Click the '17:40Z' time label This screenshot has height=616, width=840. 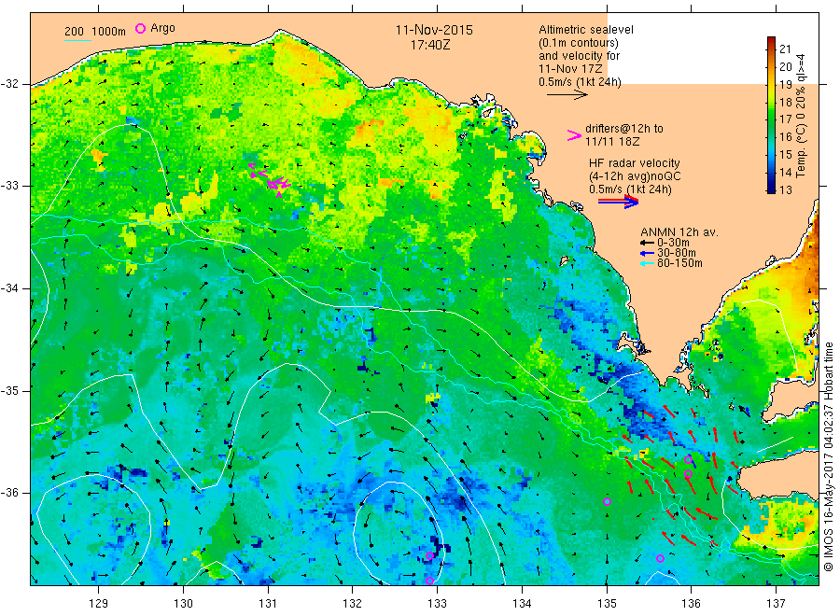click(x=430, y=45)
